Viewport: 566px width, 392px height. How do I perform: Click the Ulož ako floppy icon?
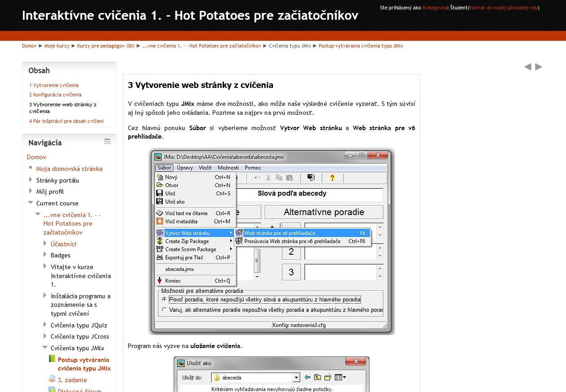coord(160,201)
